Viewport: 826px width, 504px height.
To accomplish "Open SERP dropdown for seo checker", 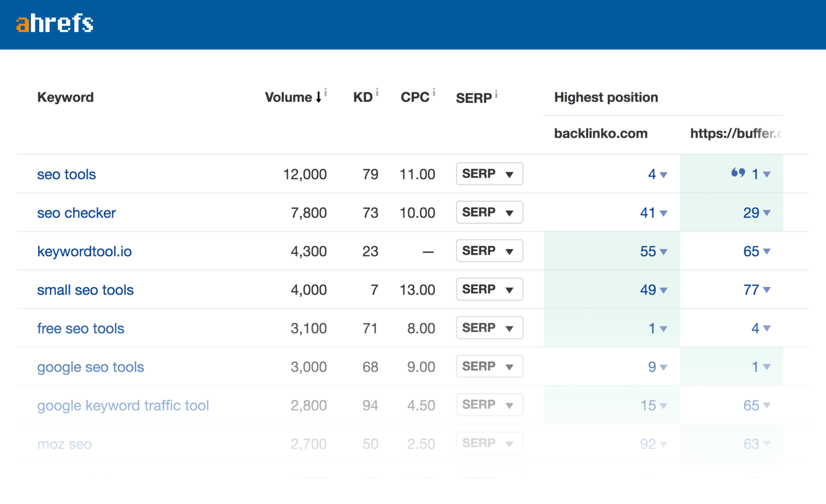I will click(489, 212).
